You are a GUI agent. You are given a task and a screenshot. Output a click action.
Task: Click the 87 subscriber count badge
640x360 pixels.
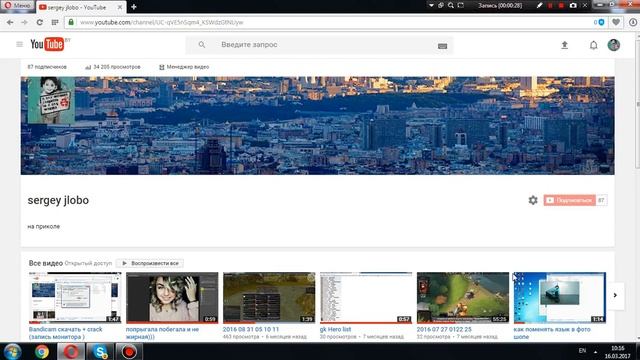point(601,200)
